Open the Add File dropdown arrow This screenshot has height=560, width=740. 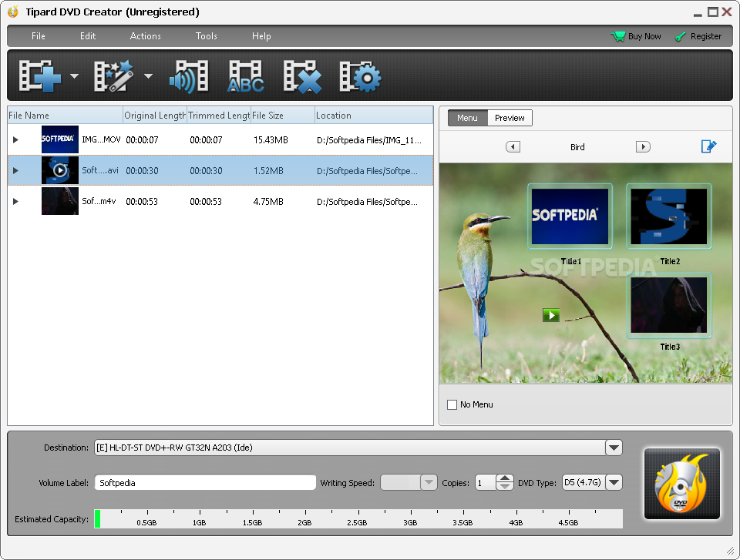coord(74,76)
